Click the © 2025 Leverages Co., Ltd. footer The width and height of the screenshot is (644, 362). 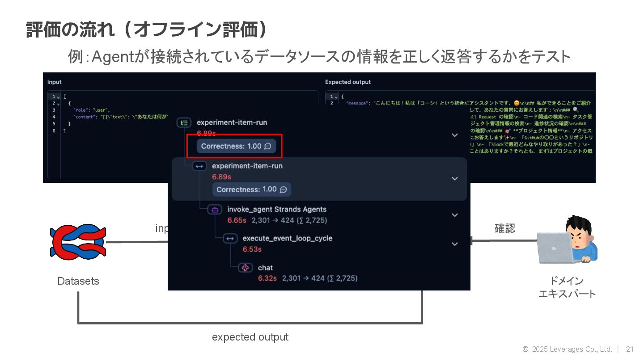point(567,349)
